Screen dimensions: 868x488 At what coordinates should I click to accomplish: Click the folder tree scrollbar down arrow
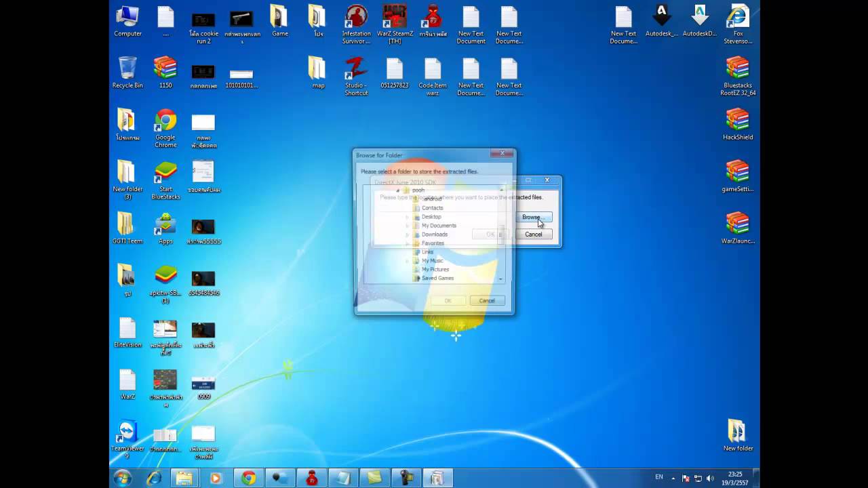click(x=501, y=279)
